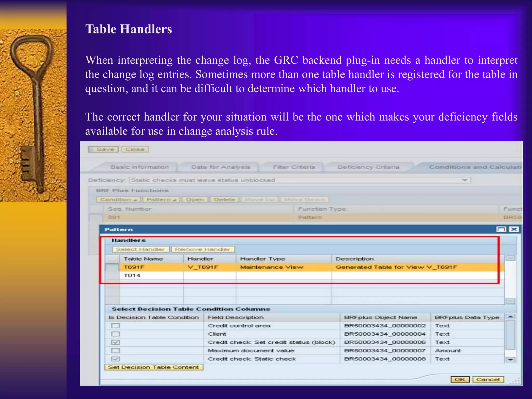Expand the Pattern button dropdown
The image size is (532, 399).
161,199
